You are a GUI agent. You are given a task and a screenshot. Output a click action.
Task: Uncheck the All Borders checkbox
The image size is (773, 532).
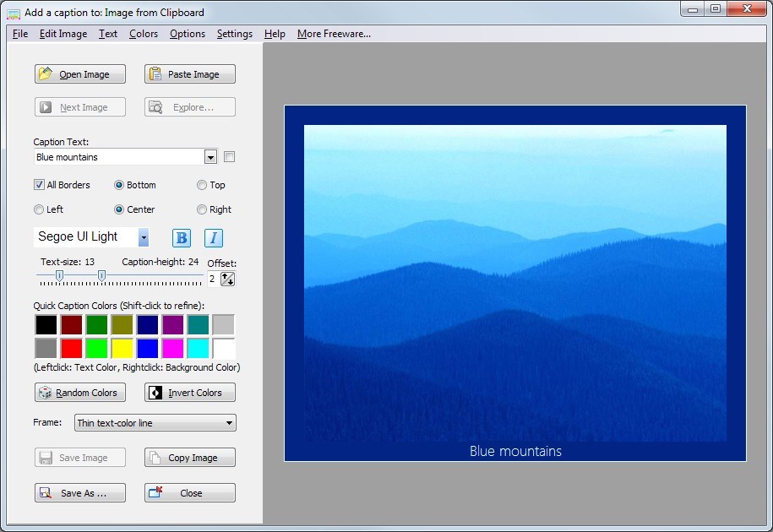tap(39, 185)
